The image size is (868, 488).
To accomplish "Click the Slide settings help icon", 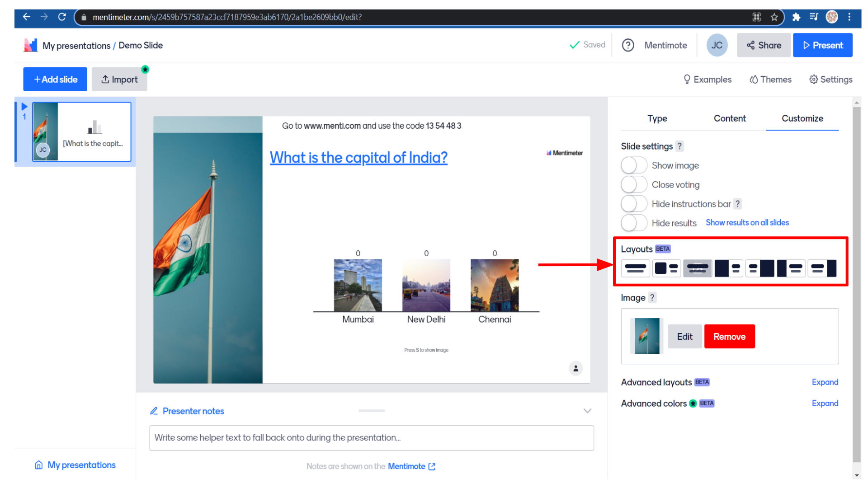I will tap(679, 146).
